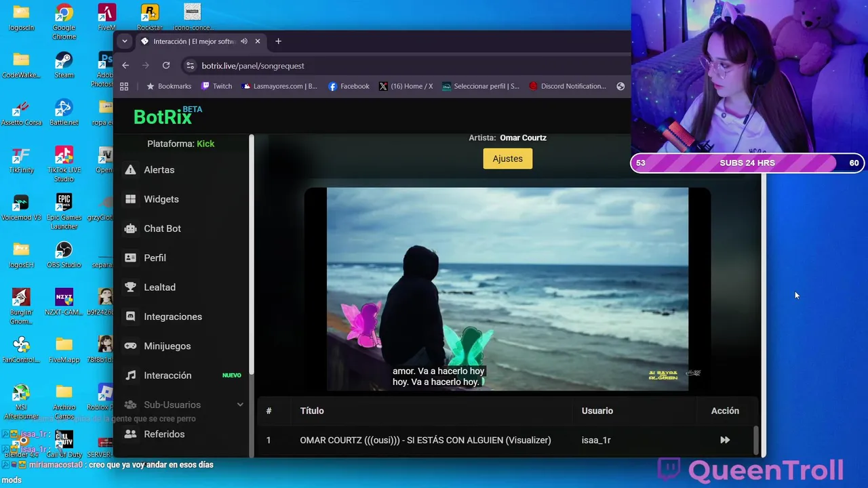Click the SUBS 24 HRS progress bar

(x=747, y=163)
